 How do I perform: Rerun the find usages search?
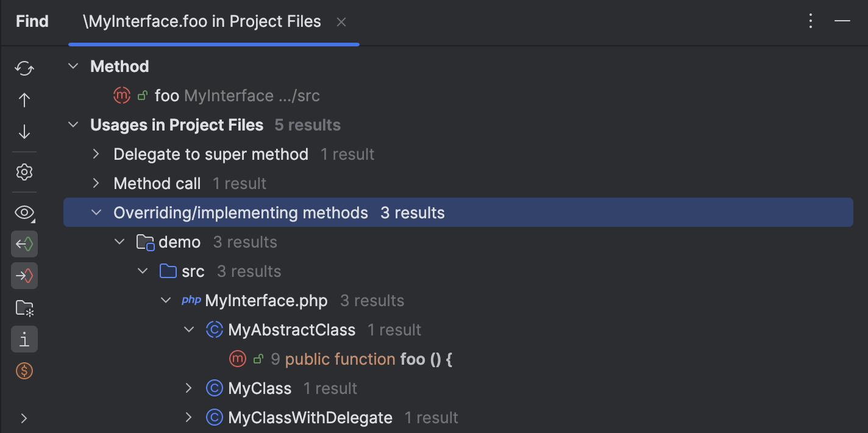(24, 68)
